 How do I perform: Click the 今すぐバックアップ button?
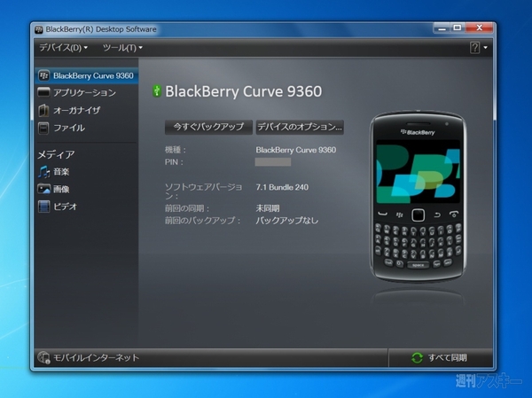(208, 127)
